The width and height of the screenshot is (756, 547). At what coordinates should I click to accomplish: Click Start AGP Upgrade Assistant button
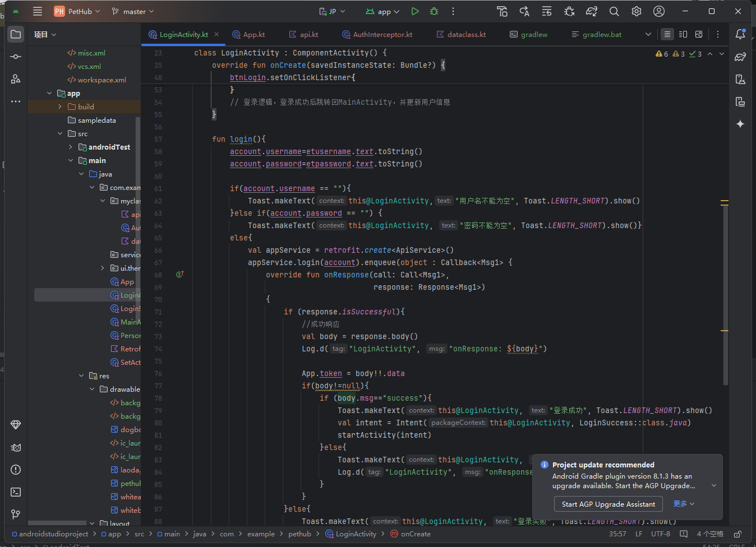[x=608, y=504]
